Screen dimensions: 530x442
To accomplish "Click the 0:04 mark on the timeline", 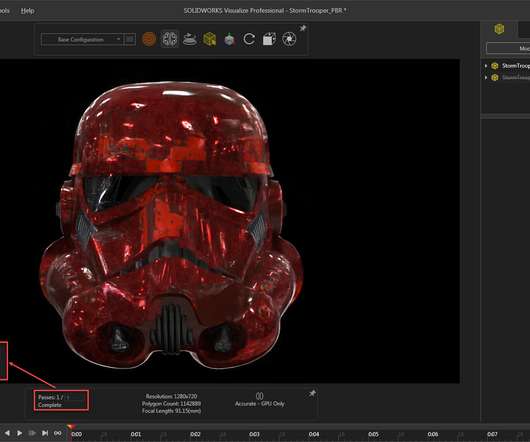I will pos(314,434).
